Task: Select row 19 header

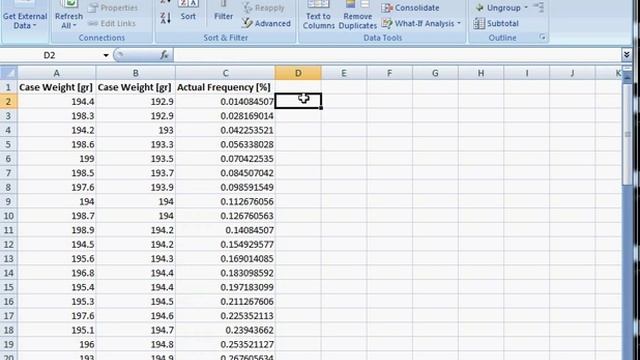Action: tap(9, 344)
